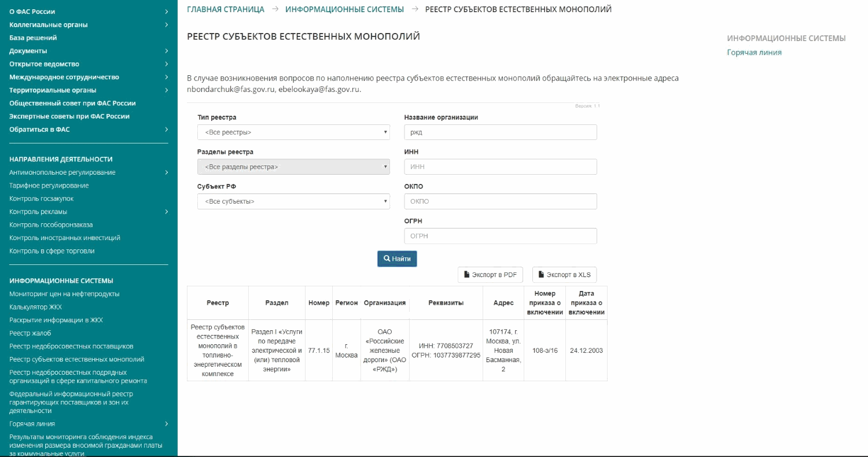This screenshot has height=457, width=868.
Task: Open the Тип реестра dropdown
Action: click(293, 132)
